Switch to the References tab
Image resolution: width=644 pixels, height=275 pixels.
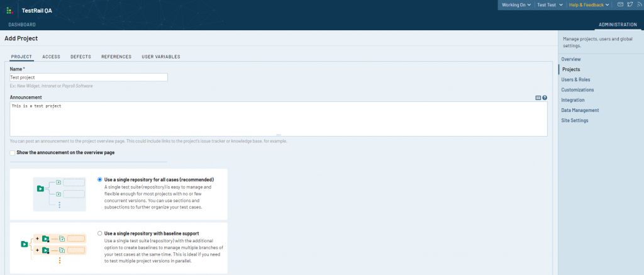click(x=116, y=57)
